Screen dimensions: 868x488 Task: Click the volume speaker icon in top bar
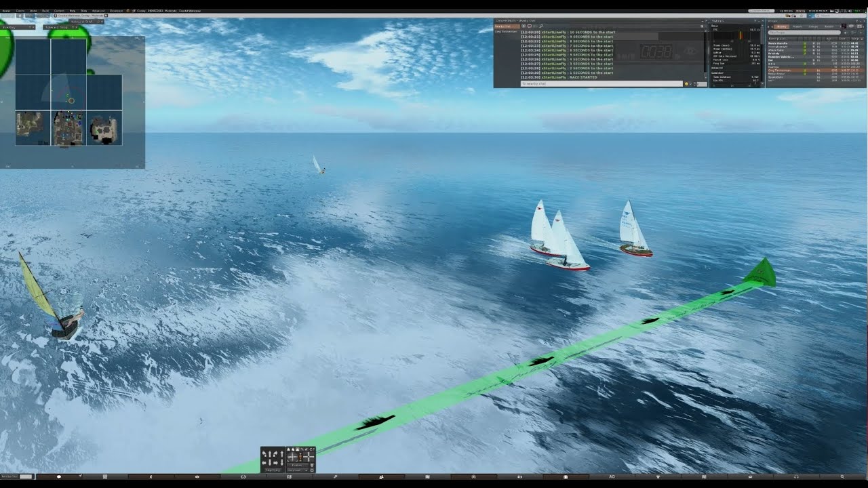click(849, 11)
